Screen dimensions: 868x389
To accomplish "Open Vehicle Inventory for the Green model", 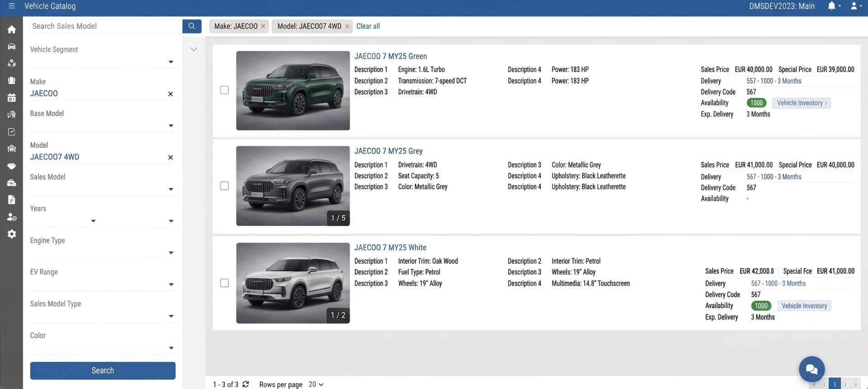I will coord(802,103).
